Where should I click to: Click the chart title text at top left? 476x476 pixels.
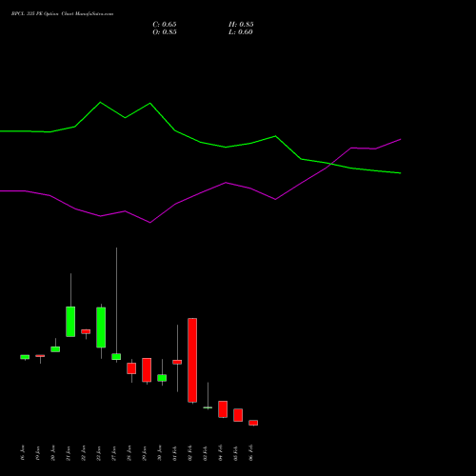coord(62,14)
